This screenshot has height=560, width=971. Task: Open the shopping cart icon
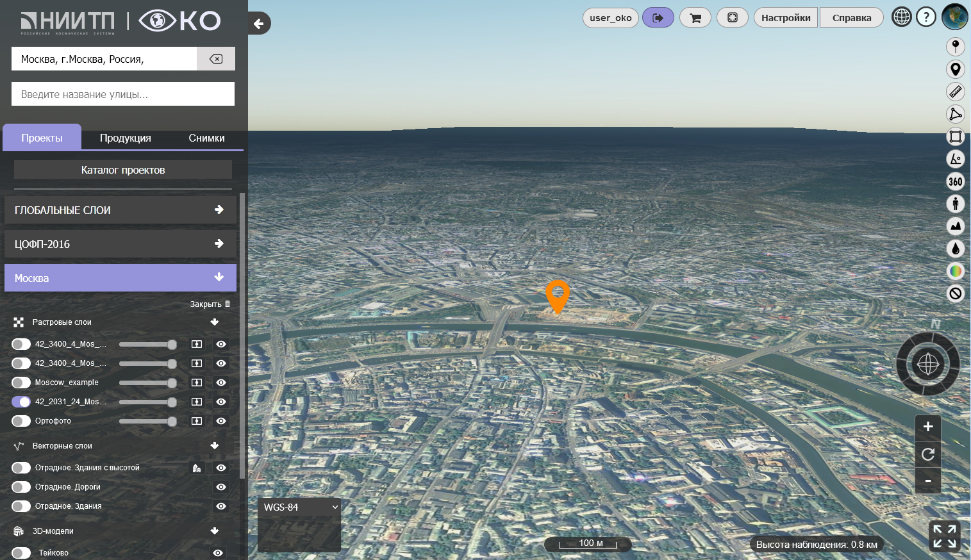695,18
